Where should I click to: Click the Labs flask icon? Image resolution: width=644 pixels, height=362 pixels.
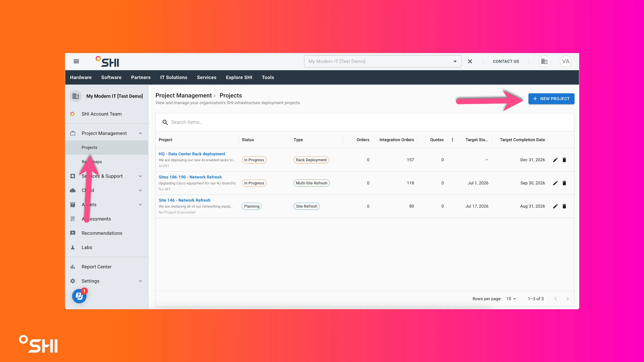pos(73,247)
